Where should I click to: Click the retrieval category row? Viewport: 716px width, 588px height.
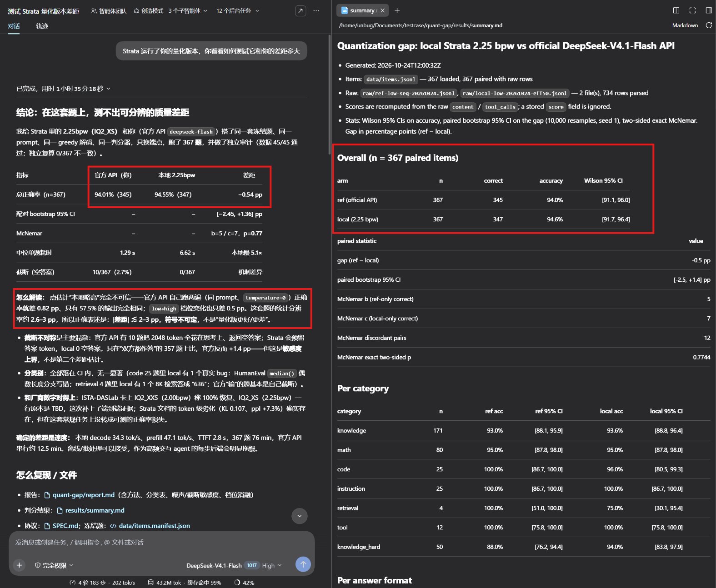[523, 508]
